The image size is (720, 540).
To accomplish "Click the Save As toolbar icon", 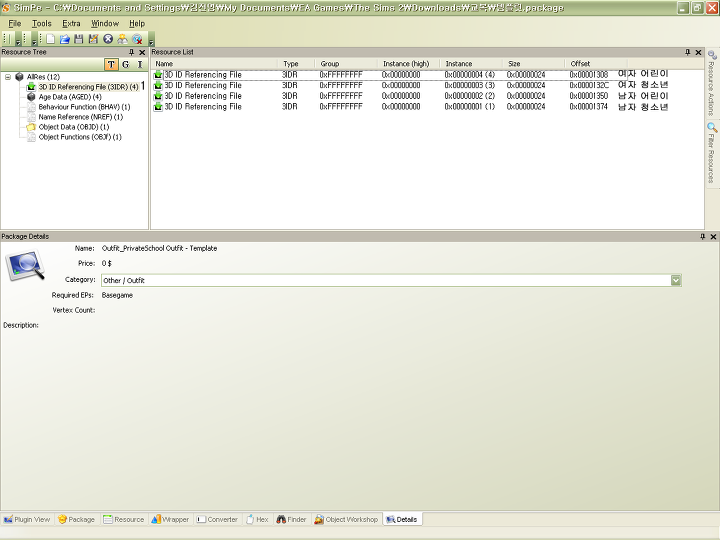I will click(93, 39).
